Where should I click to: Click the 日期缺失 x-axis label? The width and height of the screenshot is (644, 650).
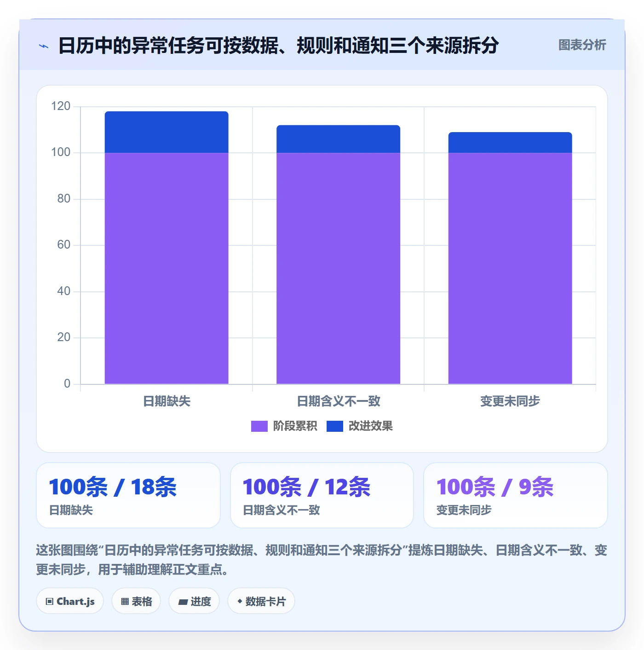tap(167, 401)
